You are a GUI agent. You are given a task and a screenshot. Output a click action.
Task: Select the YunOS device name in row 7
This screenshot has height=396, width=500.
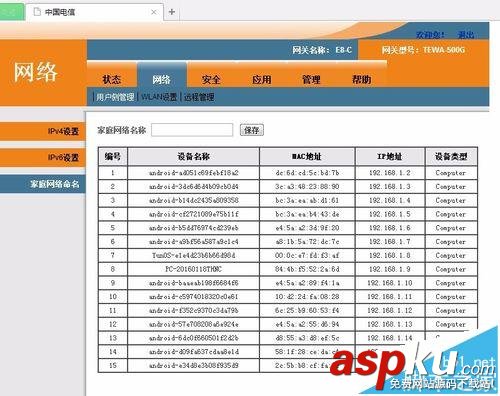193,255
